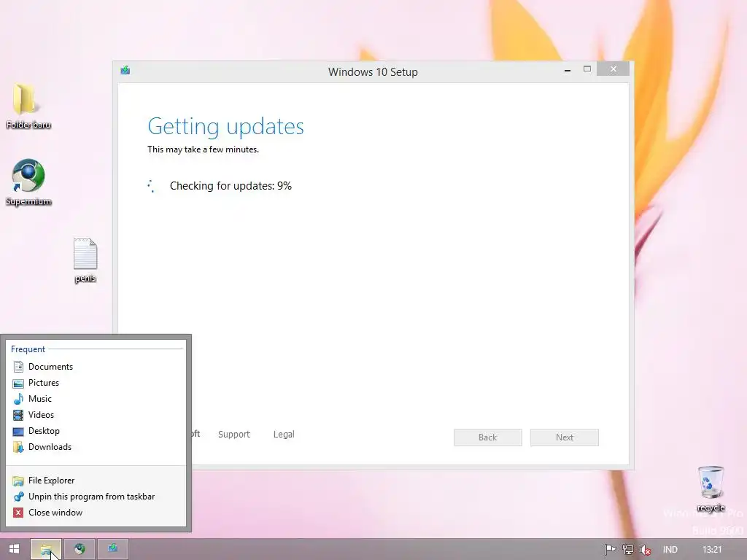Choose Close window in the jump list
Screen dimensions: 747x560
pos(96,513)
